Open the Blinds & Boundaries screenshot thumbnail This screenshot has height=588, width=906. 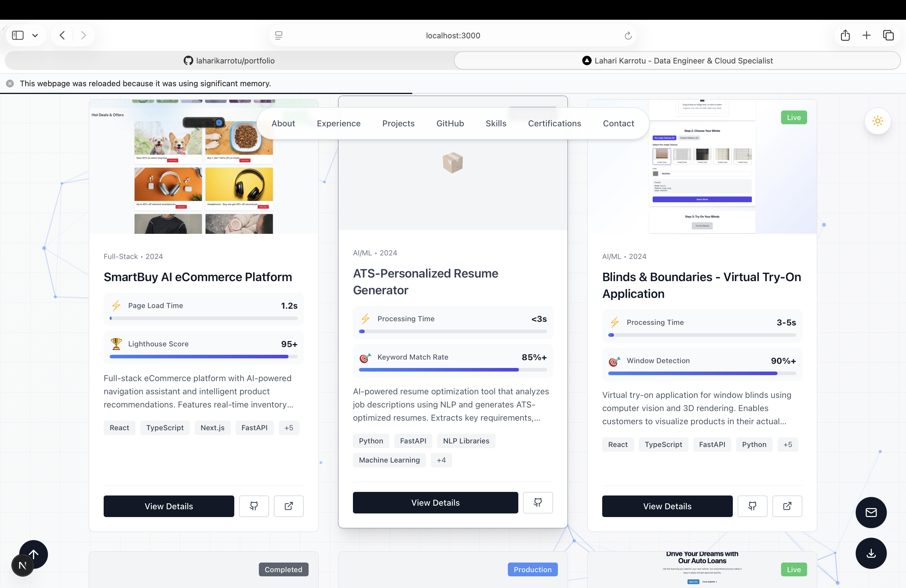point(702,166)
